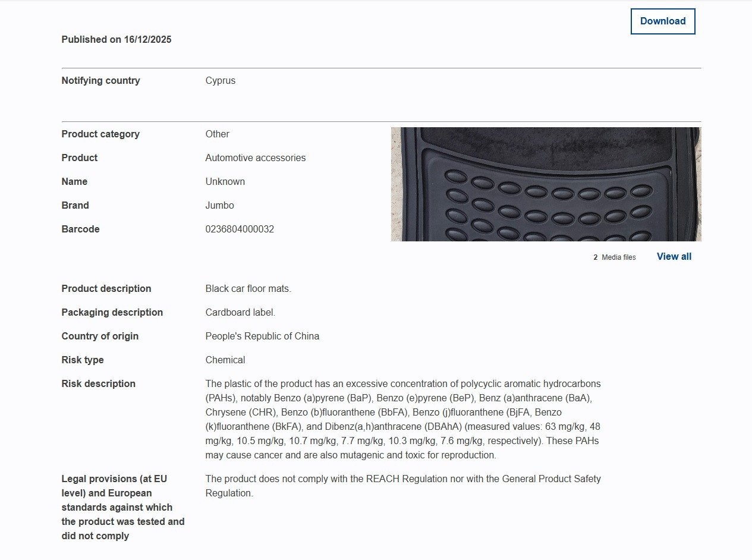Select the Cyprus notifying country value
Viewport: 752px width, 560px height.
pyautogui.click(x=221, y=81)
